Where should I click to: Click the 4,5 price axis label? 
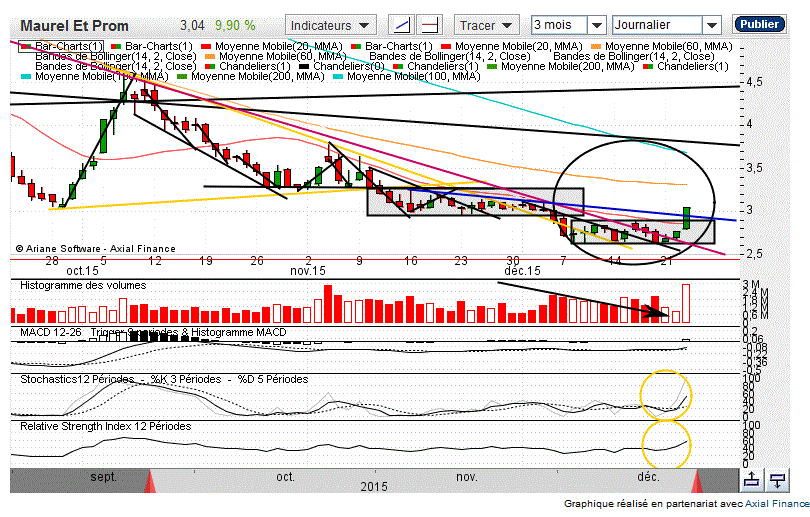(754, 83)
